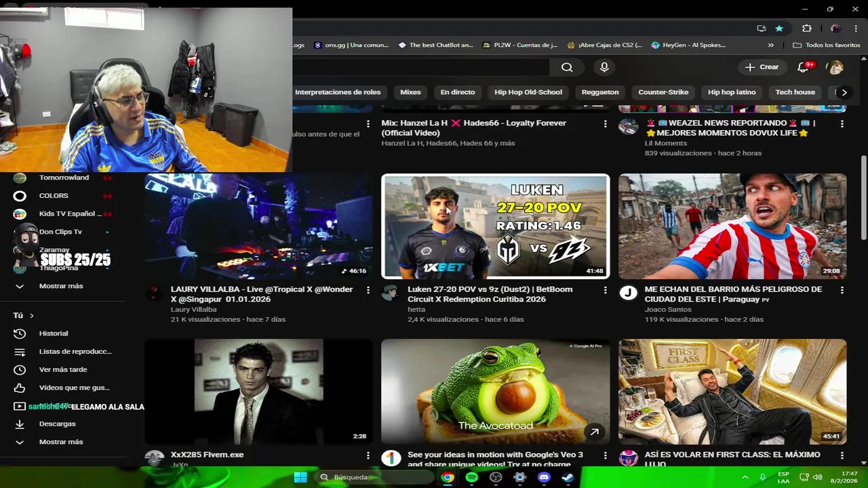Show hidden system tray icons
The image size is (868, 488).
point(745,477)
